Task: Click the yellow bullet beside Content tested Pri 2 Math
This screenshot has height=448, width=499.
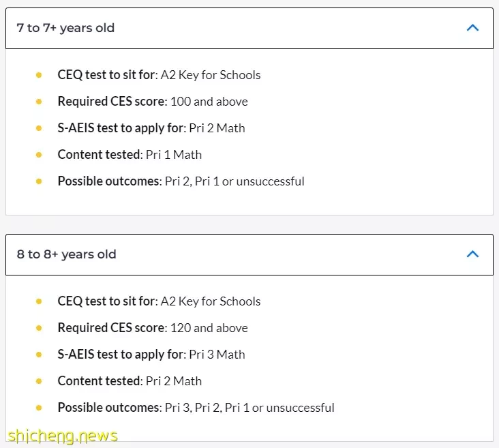Action: [39, 381]
